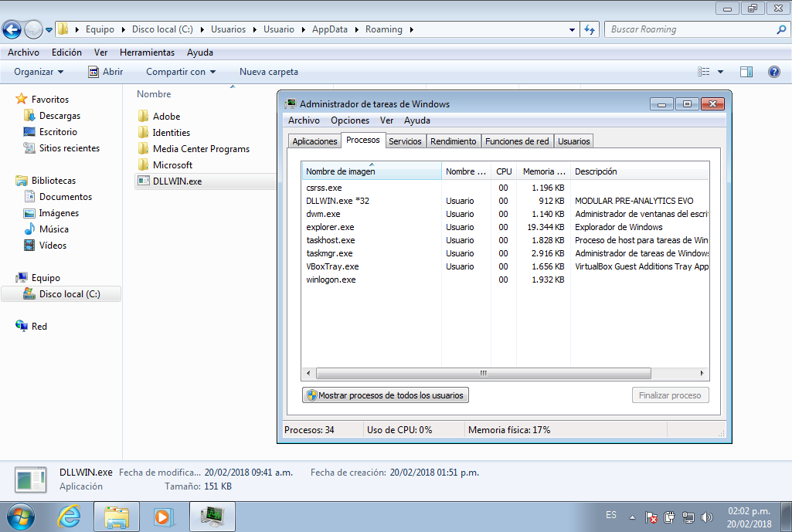
Task: Select the DLLWIN.exe *32 process row
Action: (505, 201)
